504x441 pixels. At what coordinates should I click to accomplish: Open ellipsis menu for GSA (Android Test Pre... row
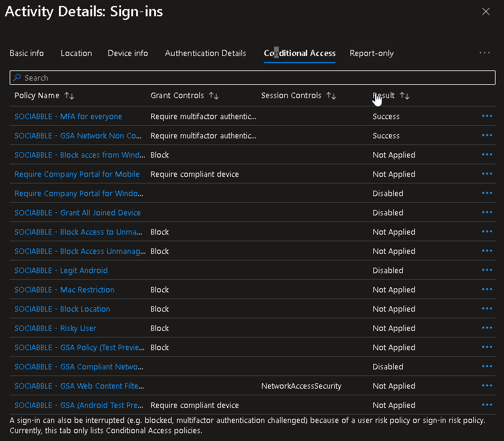[x=487, y=405]
